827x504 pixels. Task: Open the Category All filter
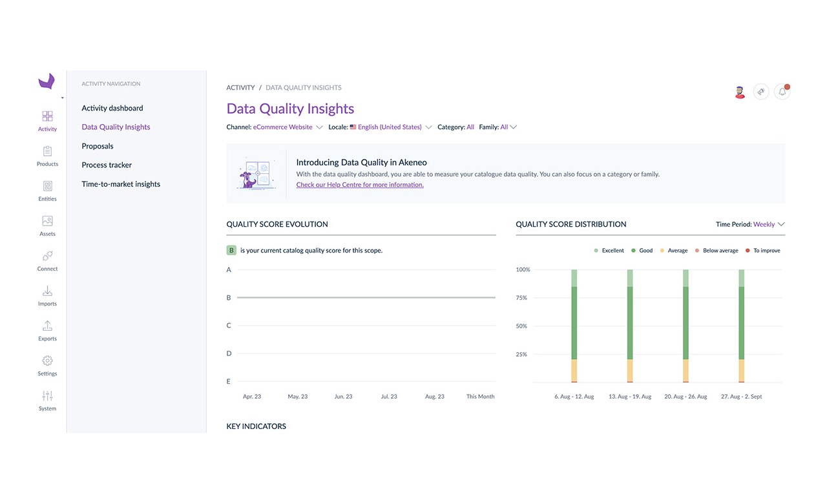(456, 127)
